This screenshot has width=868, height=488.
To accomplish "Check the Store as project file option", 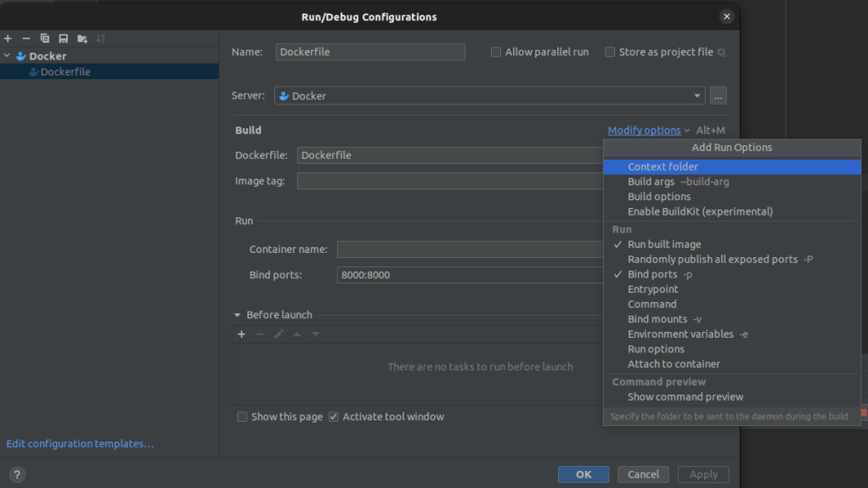I will [x=610, y=52].
